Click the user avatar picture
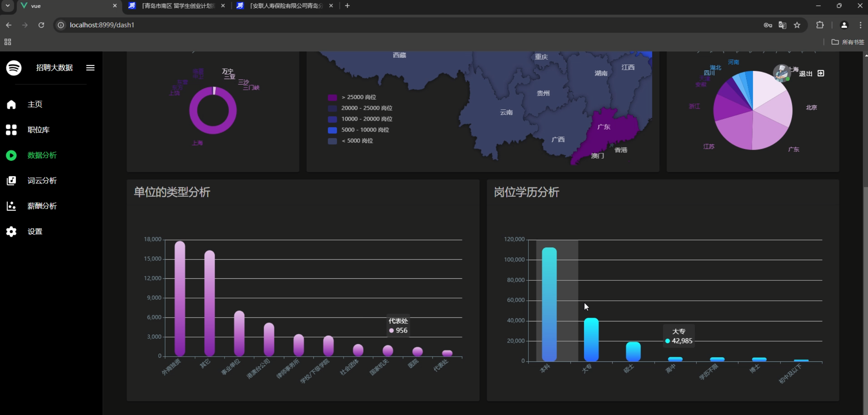 click(x=781, y=73)
